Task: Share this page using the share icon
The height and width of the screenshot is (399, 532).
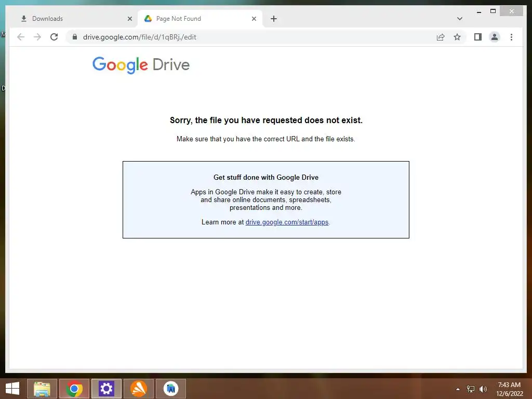Action: pos(441,37)
